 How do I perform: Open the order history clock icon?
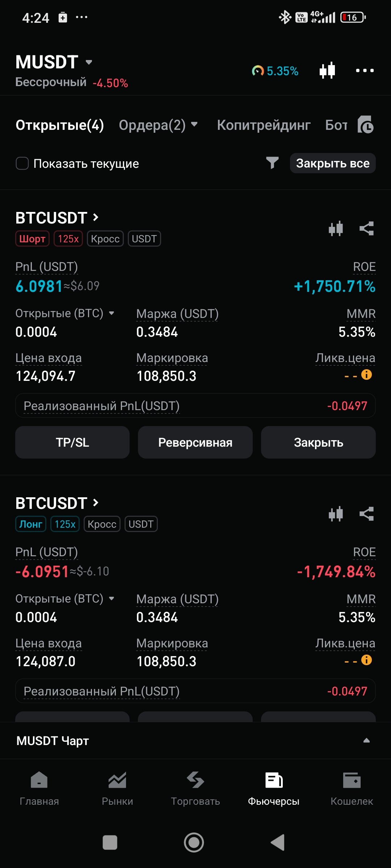click(365, 125)
